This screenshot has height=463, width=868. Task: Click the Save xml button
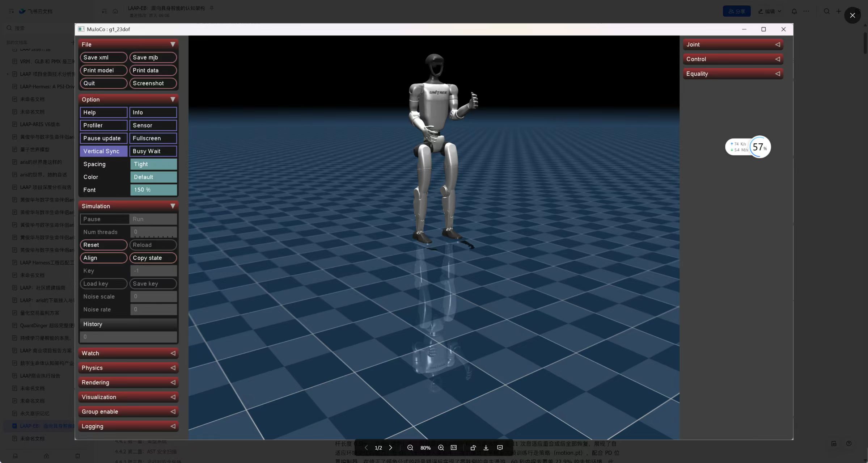(103, 57)
